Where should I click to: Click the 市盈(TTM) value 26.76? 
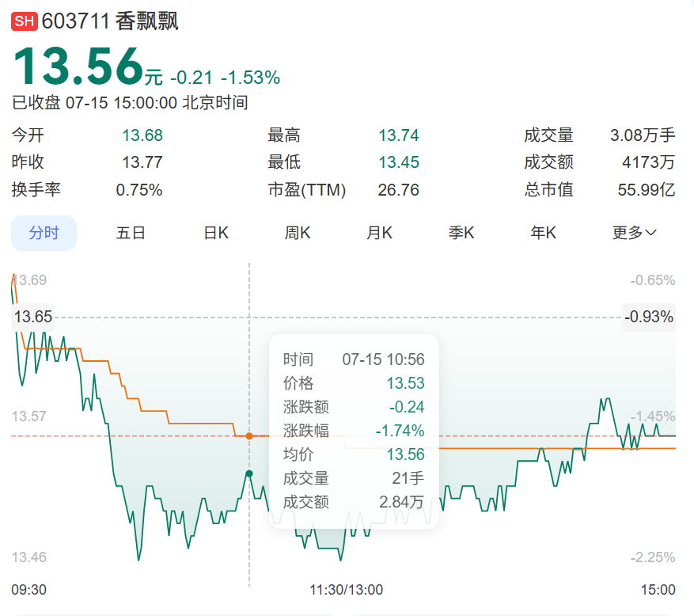[x=398, y=190]
